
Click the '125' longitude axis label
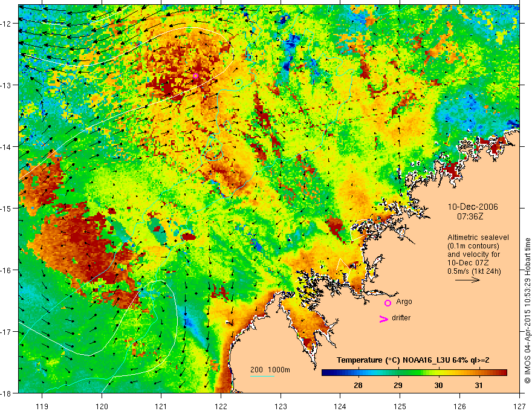click(400, 406)
